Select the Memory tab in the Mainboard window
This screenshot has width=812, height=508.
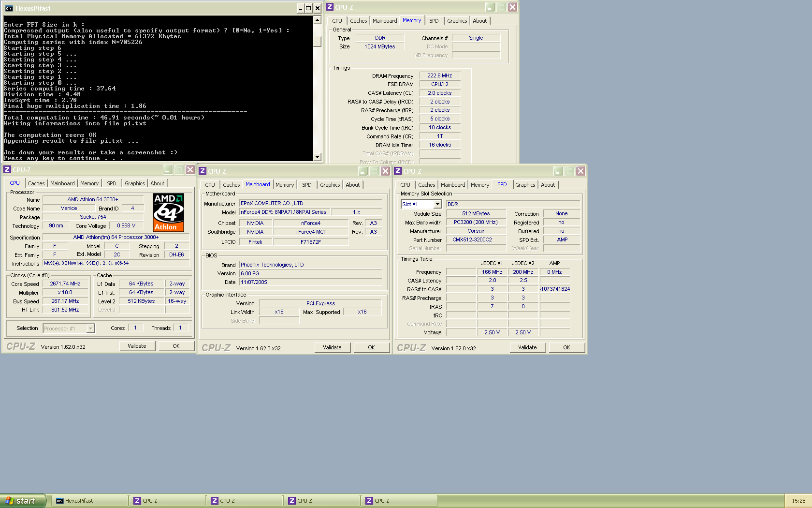pos(285,185)
